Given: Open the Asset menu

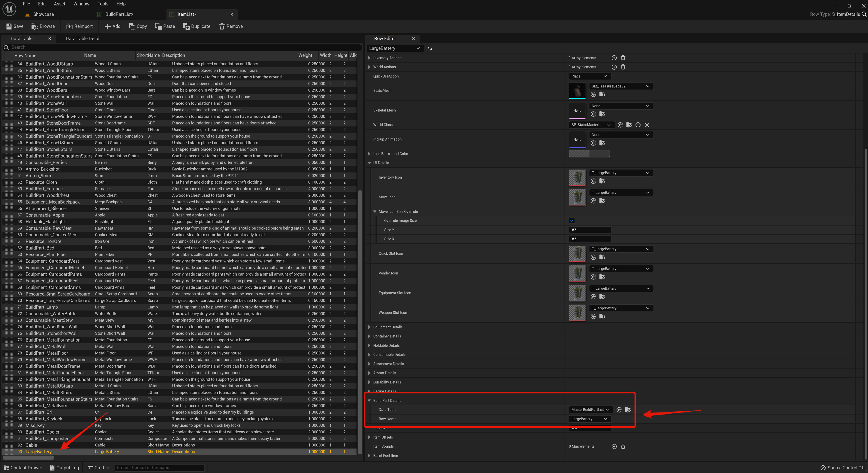Looking at the screenshot, I should pyautogui.click(x=59, y=4).
